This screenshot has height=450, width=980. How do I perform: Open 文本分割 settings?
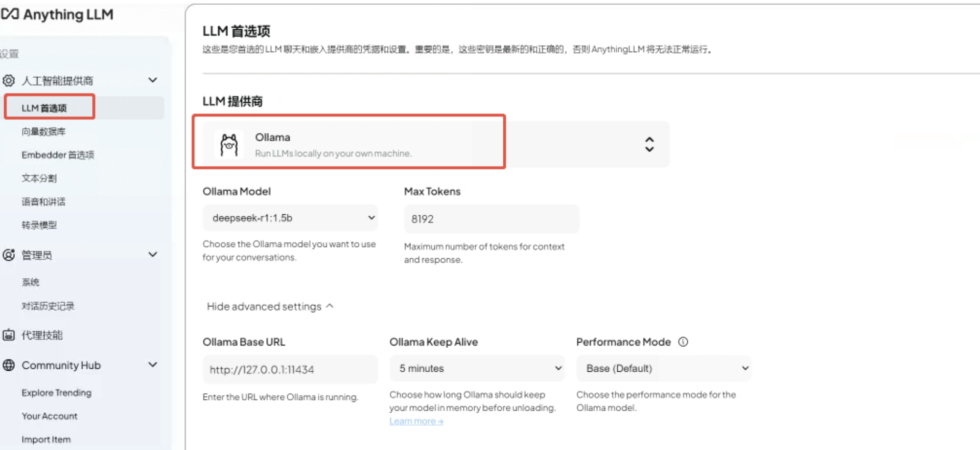[39, 178]
